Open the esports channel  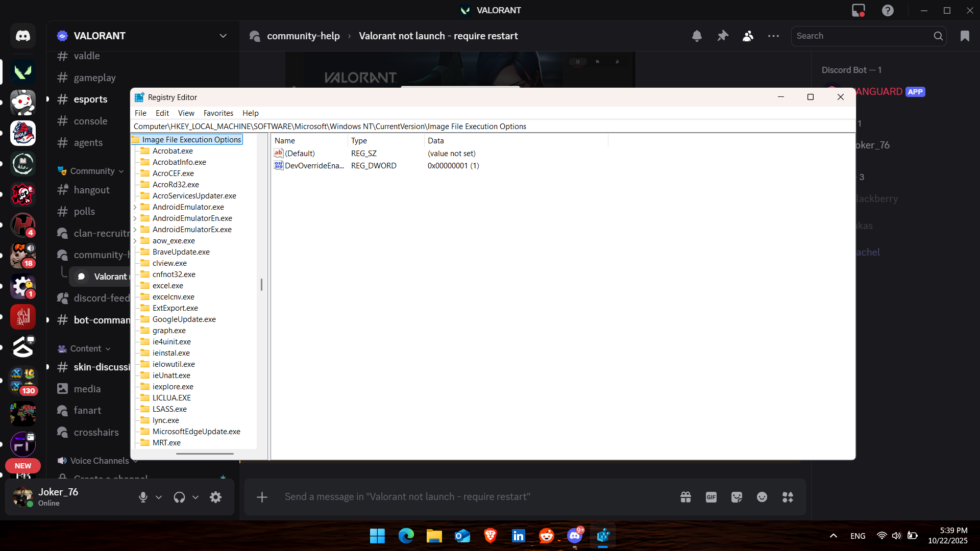point(90,99)
